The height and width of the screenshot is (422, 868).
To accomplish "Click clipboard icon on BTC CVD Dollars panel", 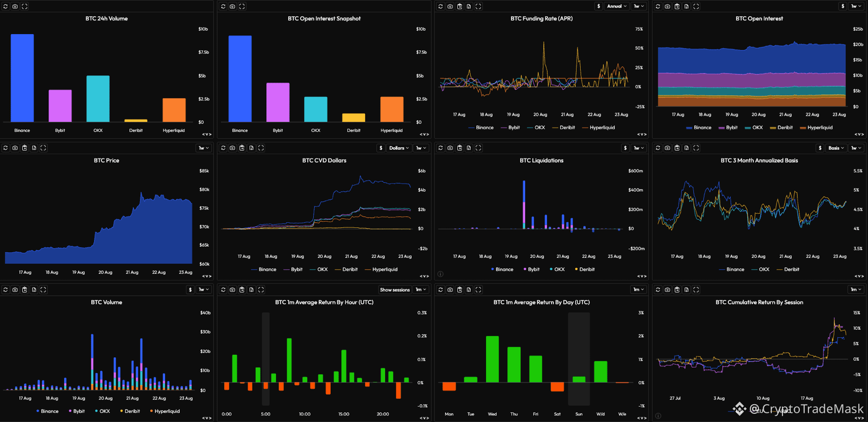I will [242, 148].
